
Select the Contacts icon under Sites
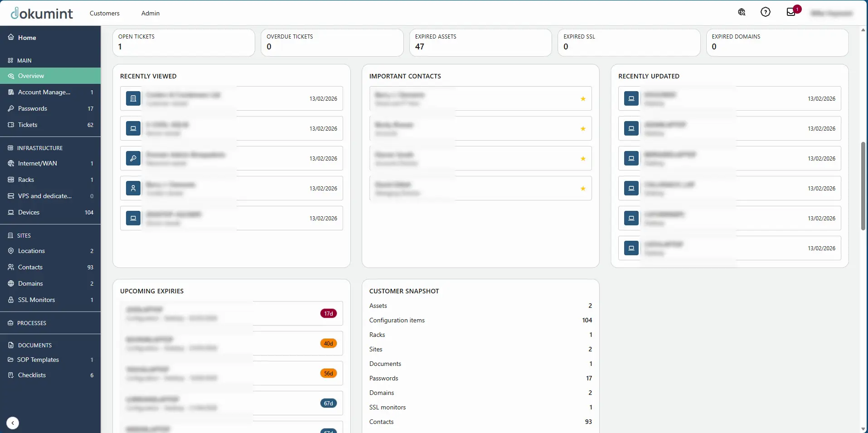[11, 267]
